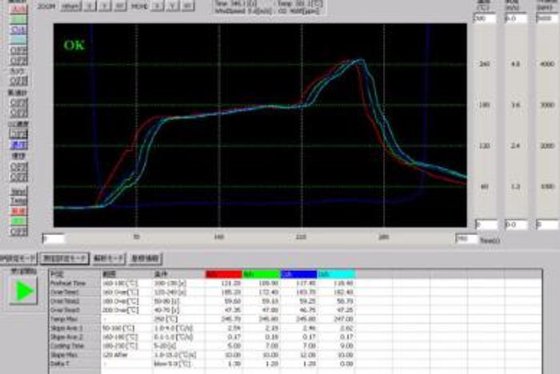Start measurement with the green play button
Screen dimensions: 560x374
point(23,291)
